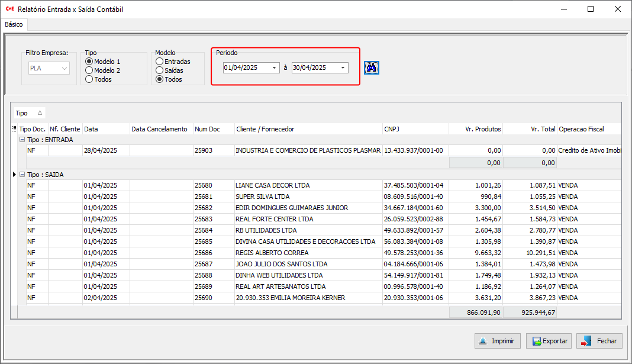The image size is (632, 364).
Task: Collapse the Tipo : SAIDA group
Action: coord(22,175)
